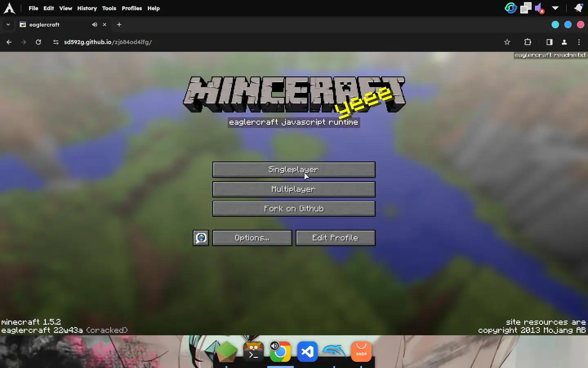Launch Dolphin emulator dock icon
The width and height of the screenshot is (588, 368).
pos(334,351)
